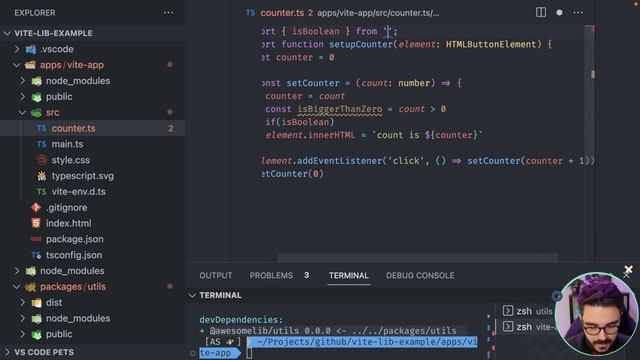
Task: Switch to the OUTPUT panel tab
Action: click(x=216, y=276)
